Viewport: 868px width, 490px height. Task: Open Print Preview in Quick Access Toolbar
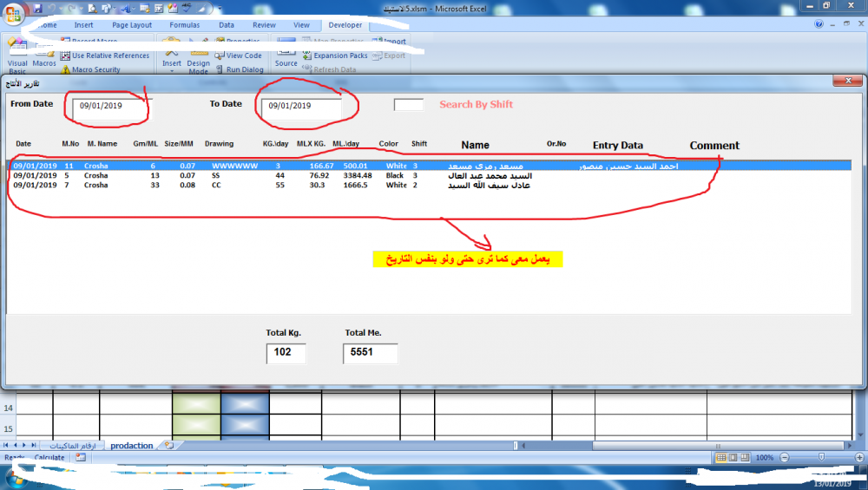[93, 9]
